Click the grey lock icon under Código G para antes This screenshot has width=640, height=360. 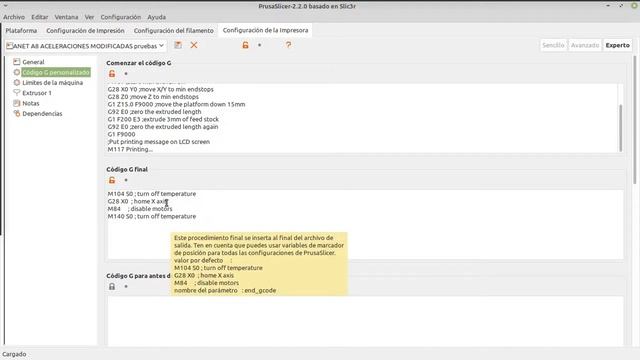pos(112,287)
